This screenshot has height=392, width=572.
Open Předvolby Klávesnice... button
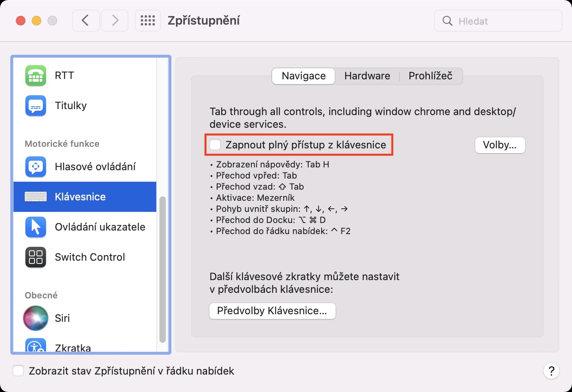point(272,311)
